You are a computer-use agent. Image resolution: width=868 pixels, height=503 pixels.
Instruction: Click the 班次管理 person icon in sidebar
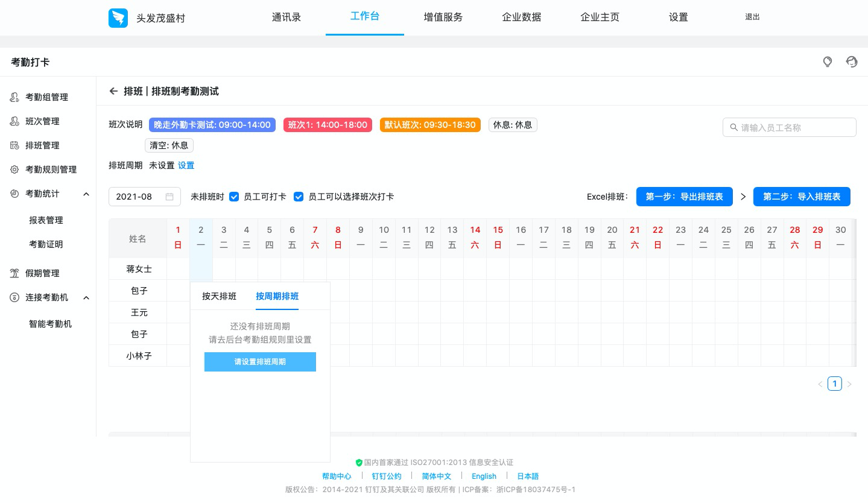coord(14,121)
